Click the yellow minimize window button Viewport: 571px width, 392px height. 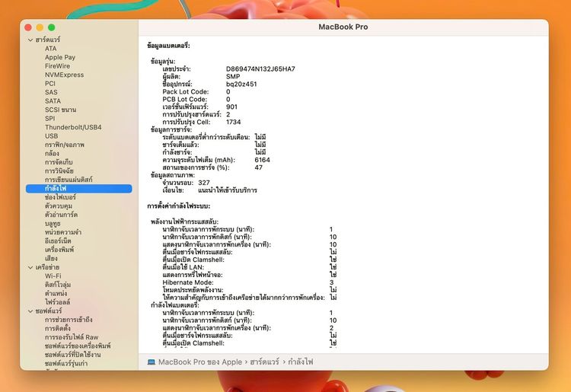click(40, 27)
